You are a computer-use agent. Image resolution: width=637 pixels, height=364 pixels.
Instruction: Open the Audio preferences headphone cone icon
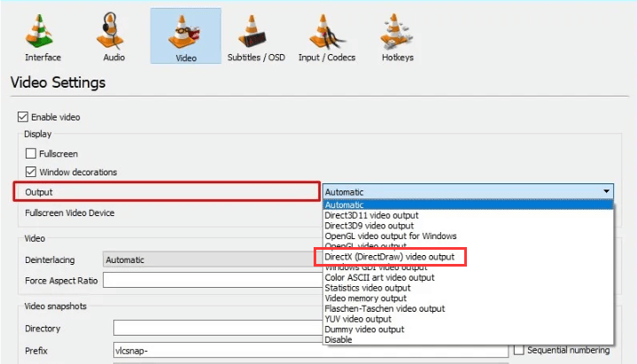click(110, 31)
